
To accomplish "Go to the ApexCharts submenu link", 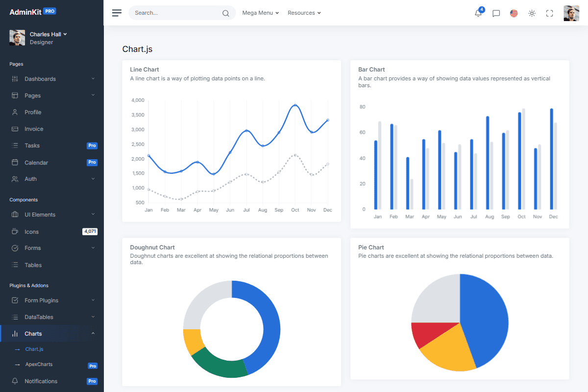I will pos(39,364).
